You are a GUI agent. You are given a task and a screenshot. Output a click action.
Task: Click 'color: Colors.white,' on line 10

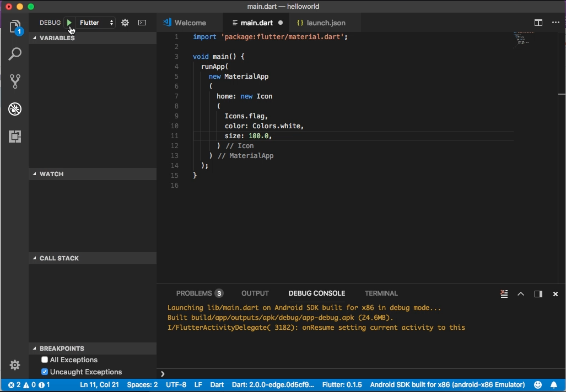pyautogui.click(x=264, y=126)
